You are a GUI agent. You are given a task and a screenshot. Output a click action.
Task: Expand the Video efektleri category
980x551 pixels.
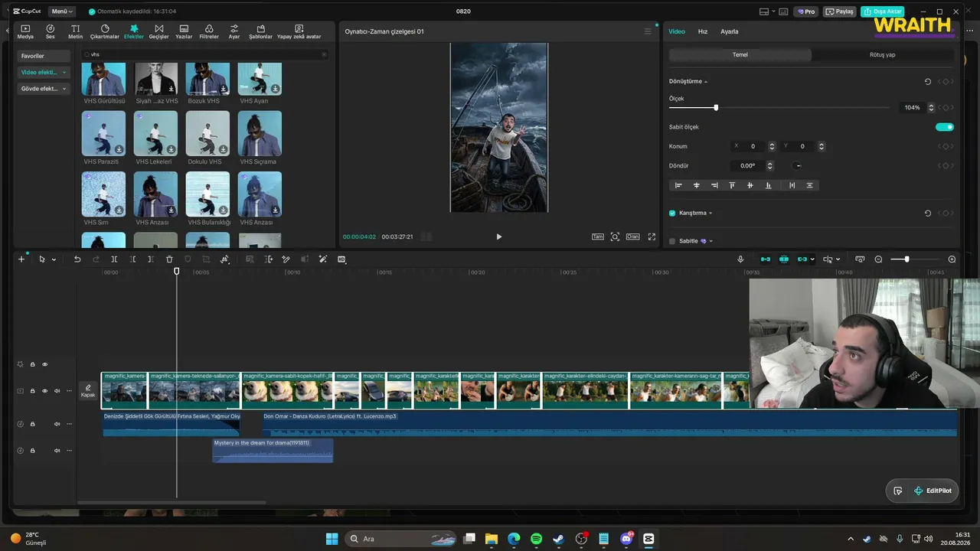click(x=44, y=72)
